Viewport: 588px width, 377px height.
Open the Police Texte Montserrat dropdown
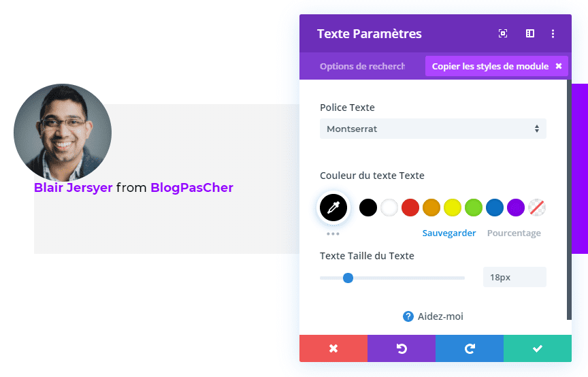coord(433,129)
